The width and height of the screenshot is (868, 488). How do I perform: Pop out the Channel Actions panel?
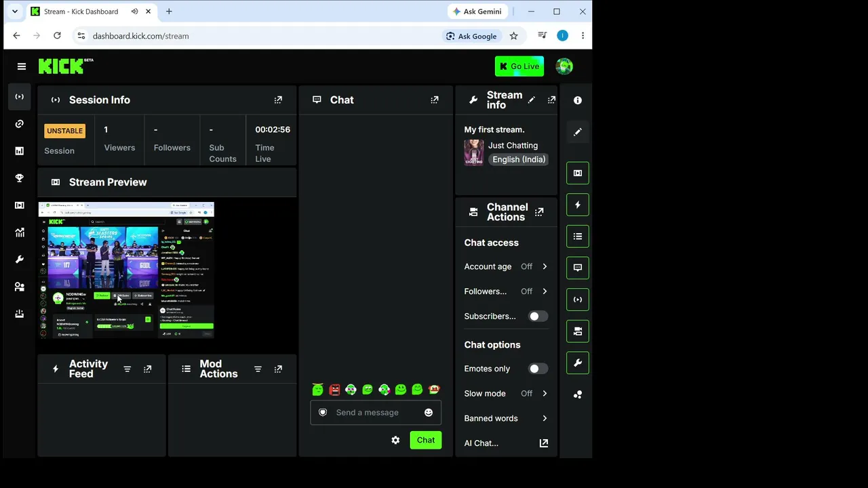point(539,212)
